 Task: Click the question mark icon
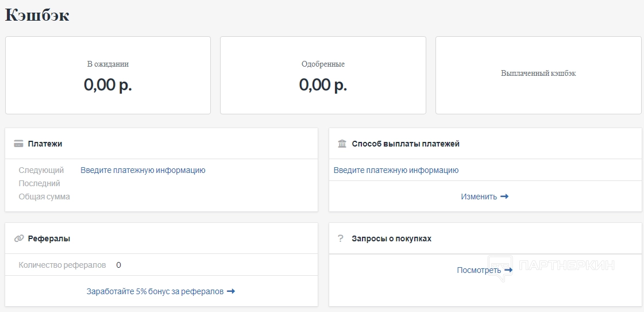(x=340, y=238)
